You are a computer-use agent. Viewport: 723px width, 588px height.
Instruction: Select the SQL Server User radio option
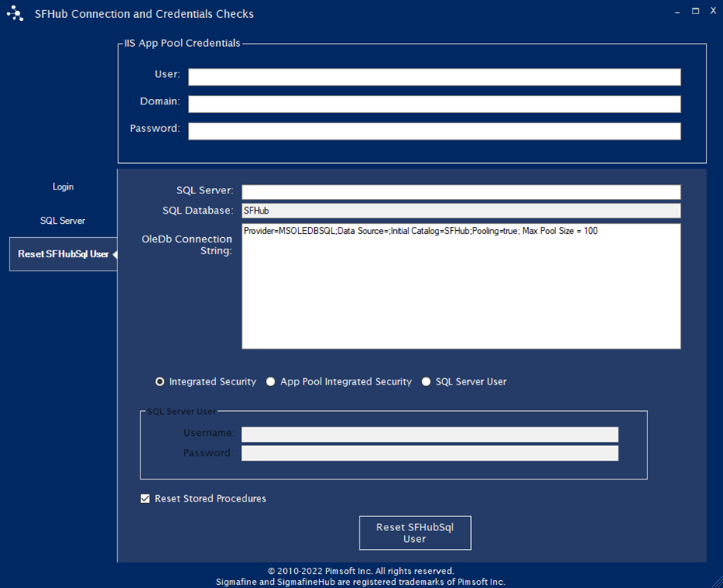click(426, 382)
